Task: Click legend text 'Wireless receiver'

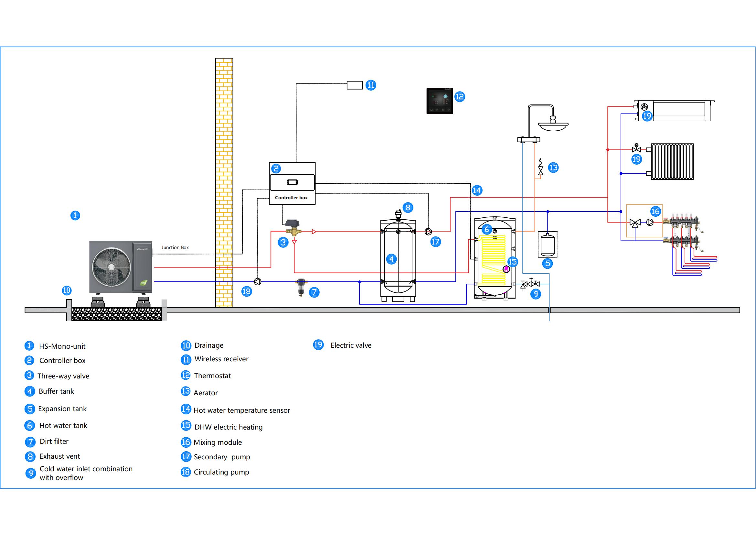Action: (x=221, y=359)
